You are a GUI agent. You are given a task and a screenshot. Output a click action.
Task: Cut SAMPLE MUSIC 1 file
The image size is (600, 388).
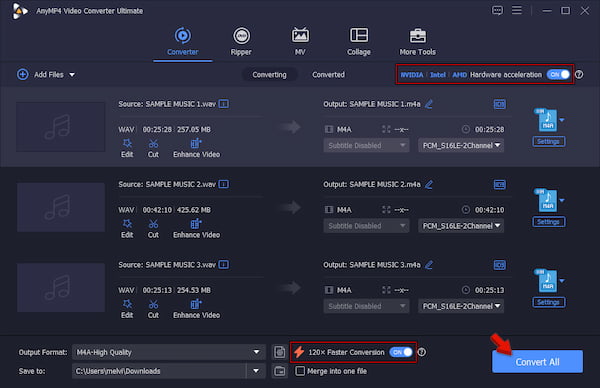153,148
